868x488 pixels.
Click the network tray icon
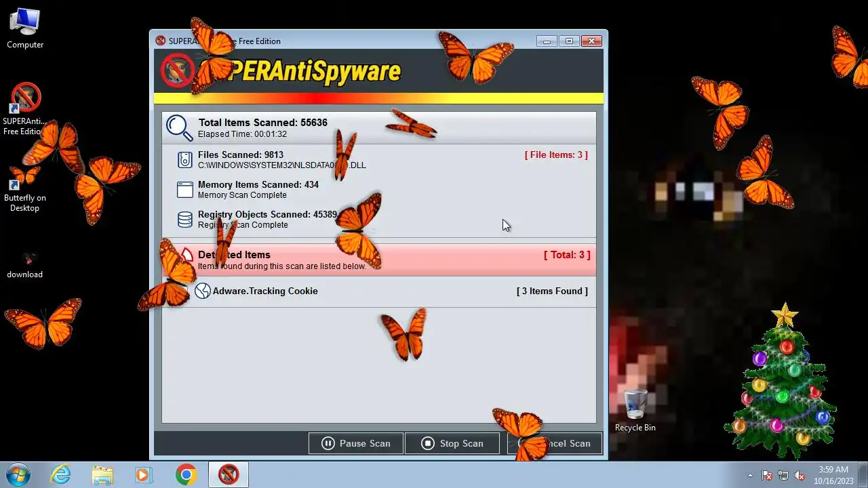coord(783,475)
